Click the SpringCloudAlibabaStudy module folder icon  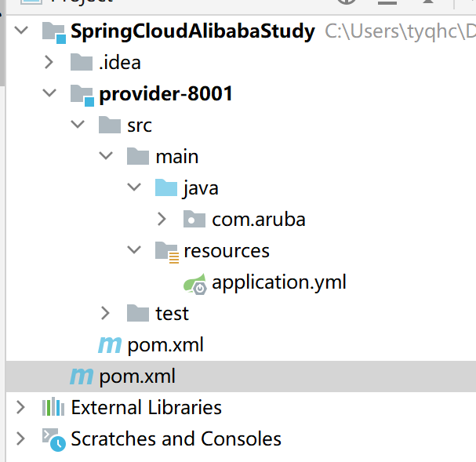pyautogui.click(x=54, y=32)
